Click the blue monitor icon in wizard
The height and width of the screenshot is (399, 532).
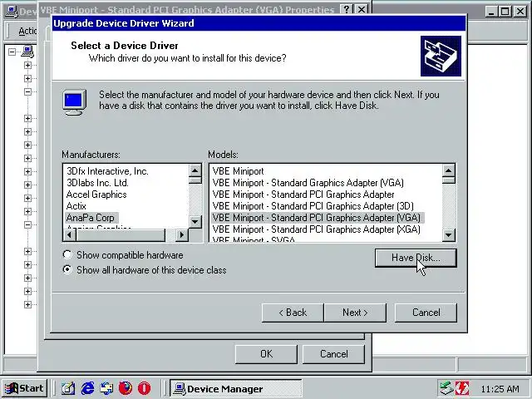pyautogui.click(x=75, y=102)
